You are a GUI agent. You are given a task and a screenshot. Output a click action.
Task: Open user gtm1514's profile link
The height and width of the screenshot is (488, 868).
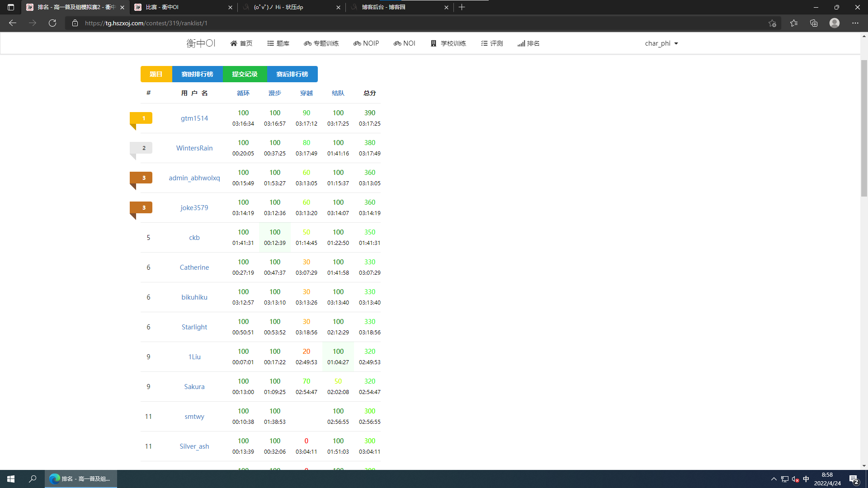[x=194, y=118]
